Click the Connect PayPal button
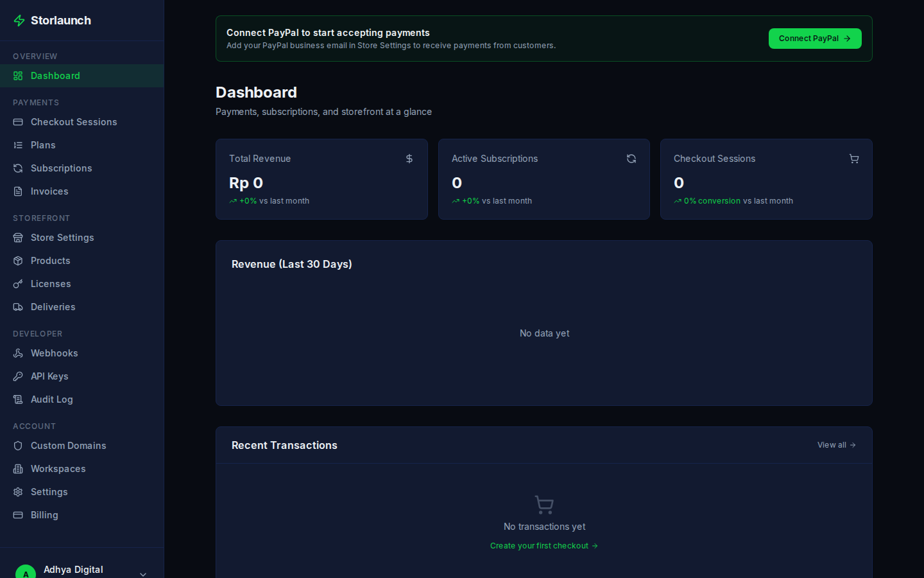The image size is (924, 578). (x=815, y=39)
